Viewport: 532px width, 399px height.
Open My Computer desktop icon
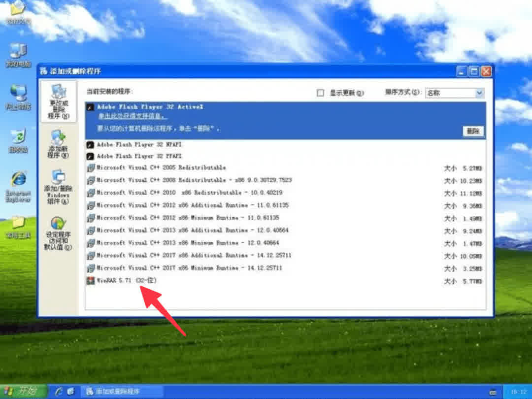[x=18, y=52]
